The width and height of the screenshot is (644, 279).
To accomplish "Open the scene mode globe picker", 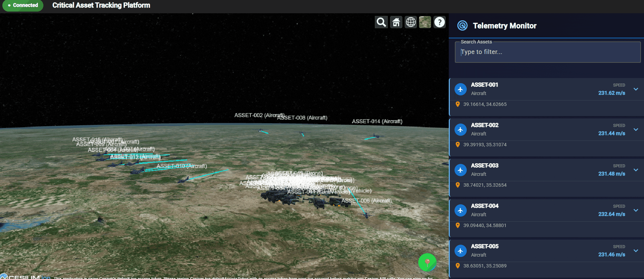I will pos(411,22).
